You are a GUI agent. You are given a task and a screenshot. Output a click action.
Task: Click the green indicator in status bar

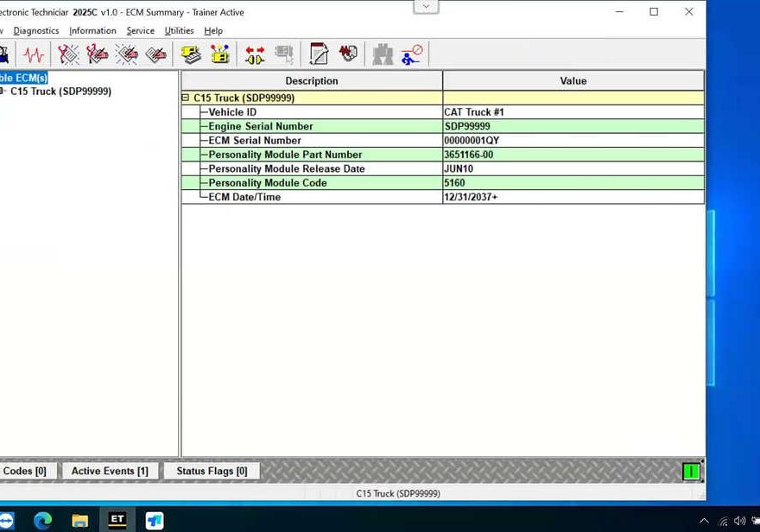coord(691,472)
